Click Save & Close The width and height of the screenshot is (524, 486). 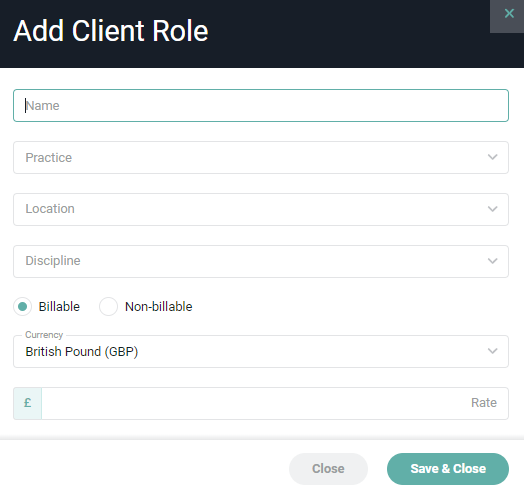pyautogui.click(x=448, y=469)
